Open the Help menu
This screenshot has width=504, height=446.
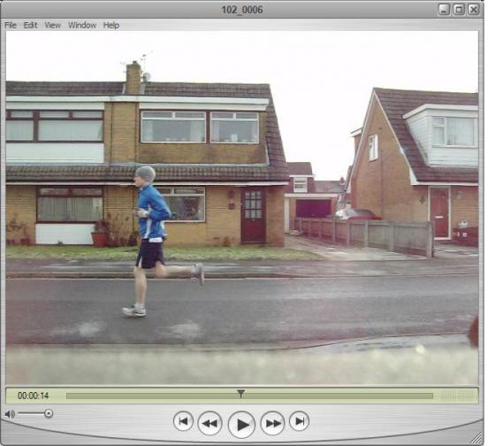pos(111,25)
